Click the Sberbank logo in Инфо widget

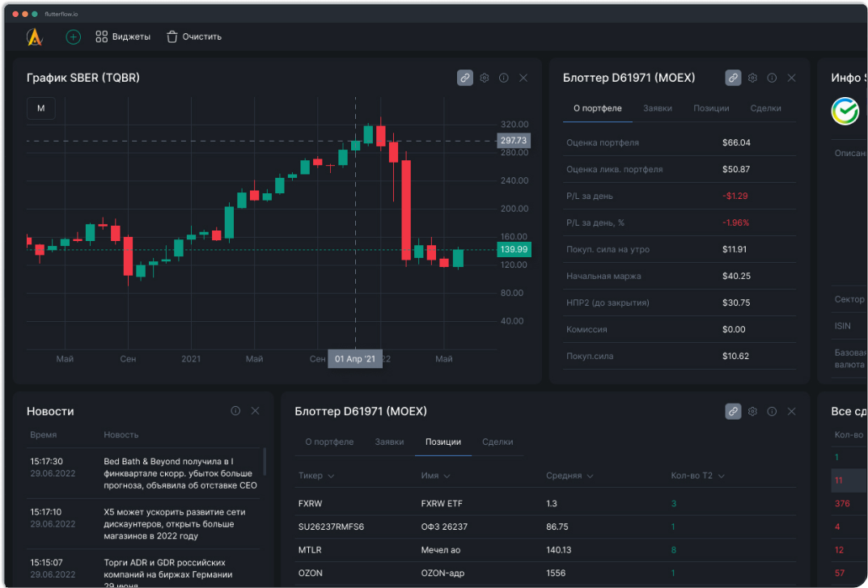click(845, 112)
